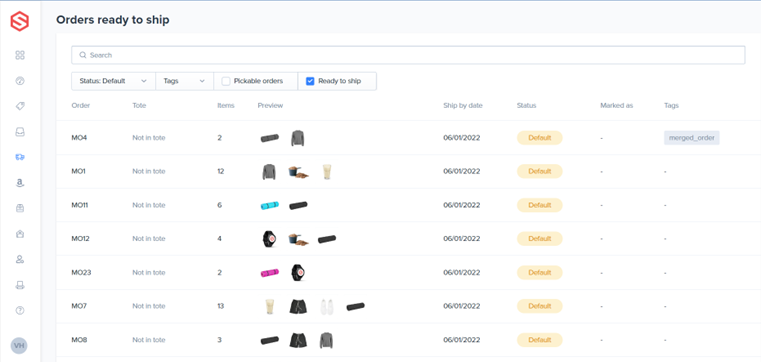Click the merged_order tag
The image size is (761, 362).
coord(692,138)
